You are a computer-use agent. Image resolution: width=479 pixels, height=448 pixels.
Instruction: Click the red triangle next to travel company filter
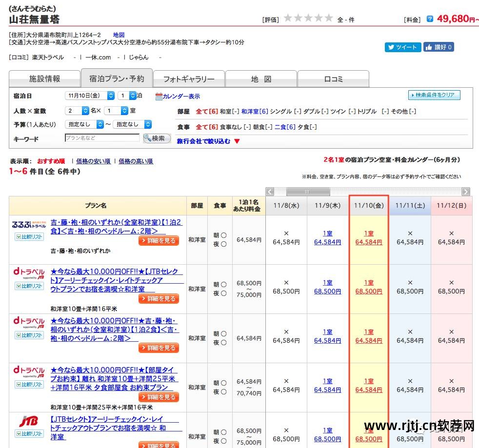(x=237, y=141)
